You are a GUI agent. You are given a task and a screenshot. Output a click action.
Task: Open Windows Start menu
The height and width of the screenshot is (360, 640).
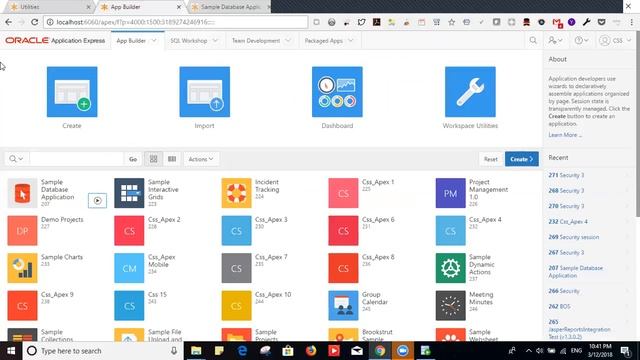(11, 351)
